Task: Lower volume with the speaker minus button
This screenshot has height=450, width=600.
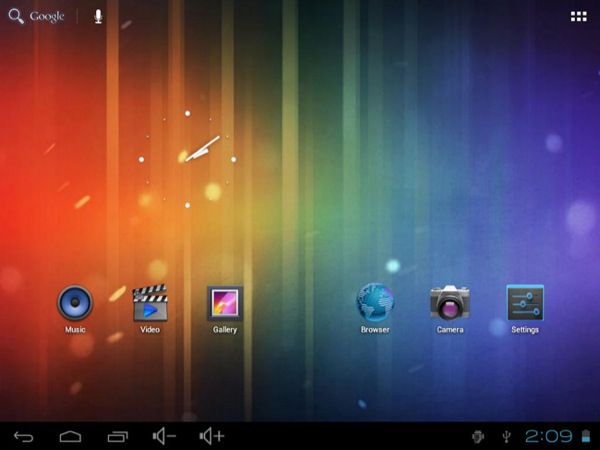Action: (x=164, y=436)
